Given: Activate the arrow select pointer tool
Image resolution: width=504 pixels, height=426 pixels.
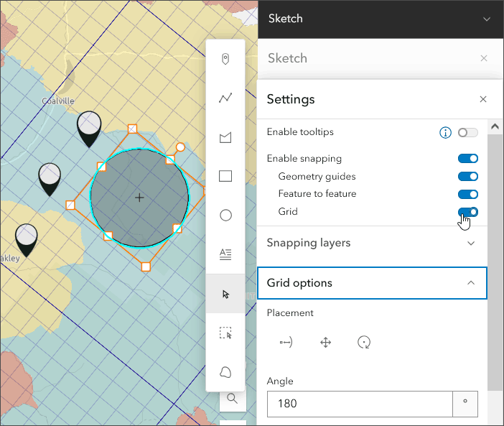Looking at the screenshot, I should coord(225,294).
